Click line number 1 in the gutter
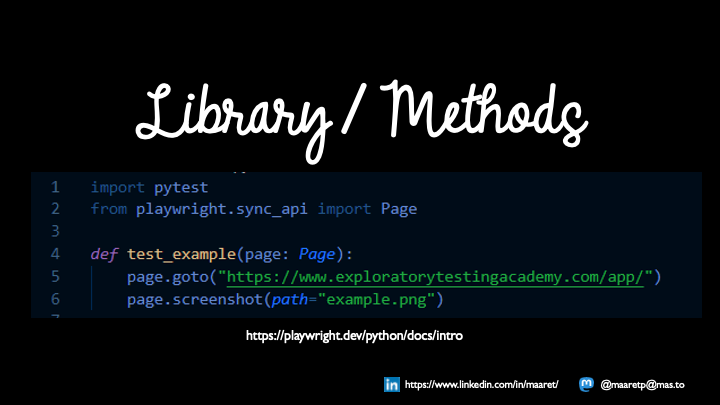The height and width of the screenshot is (405, 720). point(56,187)
